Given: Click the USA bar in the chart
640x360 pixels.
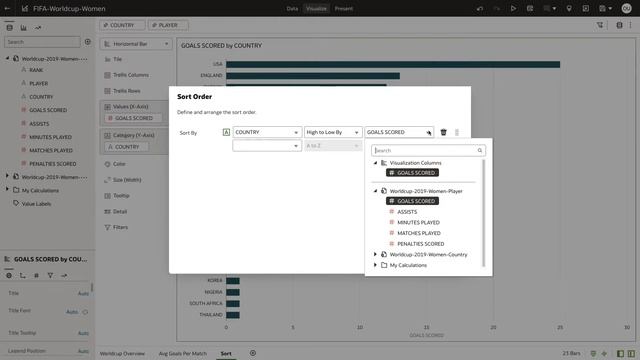Looking at the screenshot, I should 393,64.
